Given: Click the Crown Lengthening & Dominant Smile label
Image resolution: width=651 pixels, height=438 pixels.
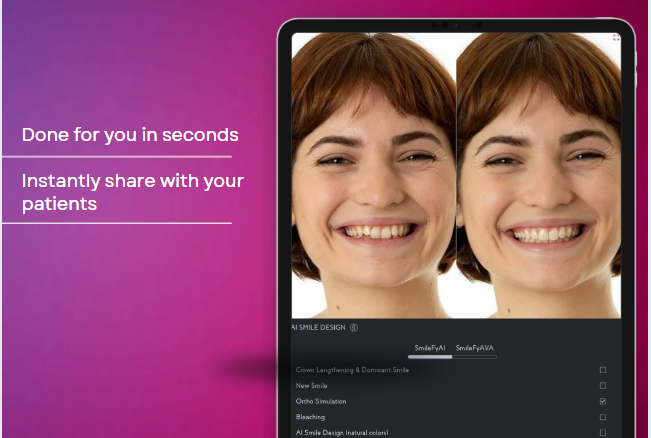Looking at the screenshot, I should [352, 370].
